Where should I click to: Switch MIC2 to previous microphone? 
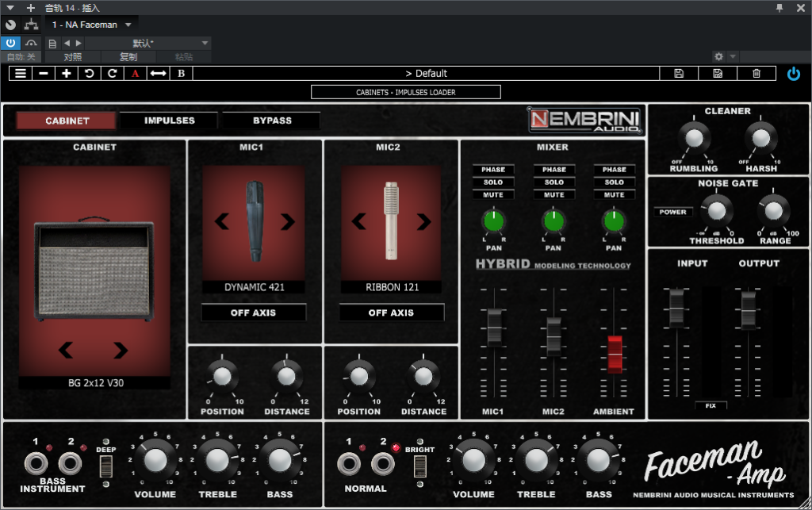tap(359, 221)
